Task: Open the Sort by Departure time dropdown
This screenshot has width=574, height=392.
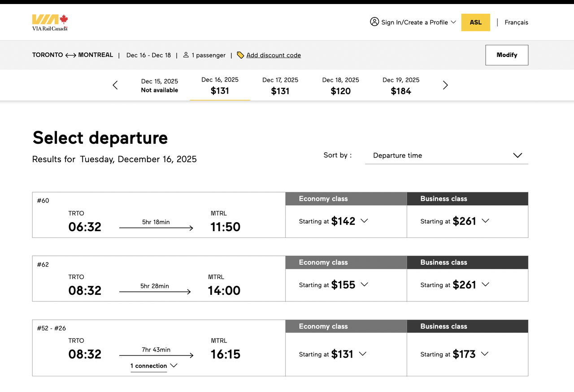Action: [446, 155]
